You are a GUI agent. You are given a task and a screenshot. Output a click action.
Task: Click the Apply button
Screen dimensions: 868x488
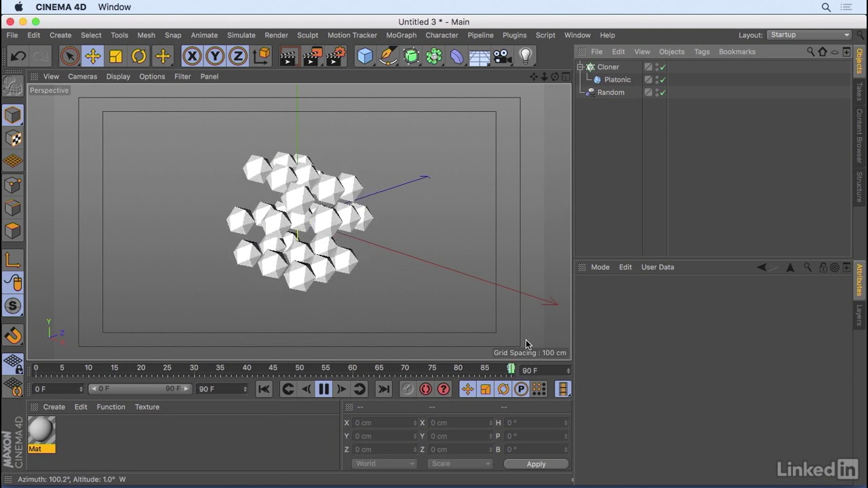(x=536, y=464)
